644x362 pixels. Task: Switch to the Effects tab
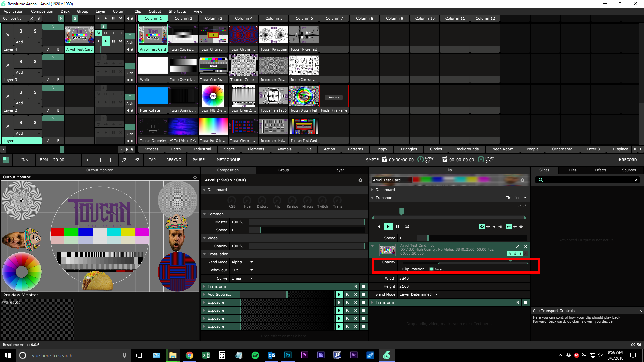pyautogui.click(x=600, y=170)
